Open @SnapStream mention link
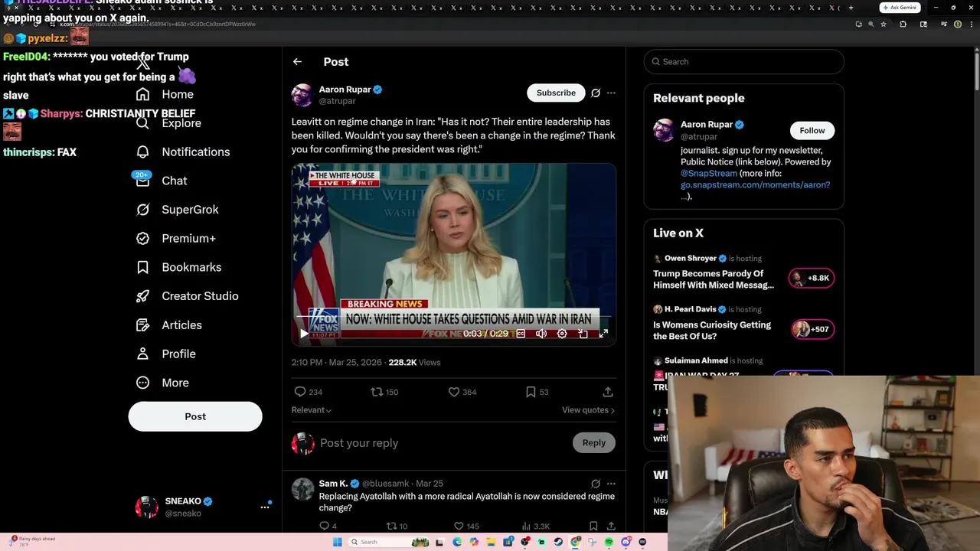The image size is (980, 551). click(709, 174)
